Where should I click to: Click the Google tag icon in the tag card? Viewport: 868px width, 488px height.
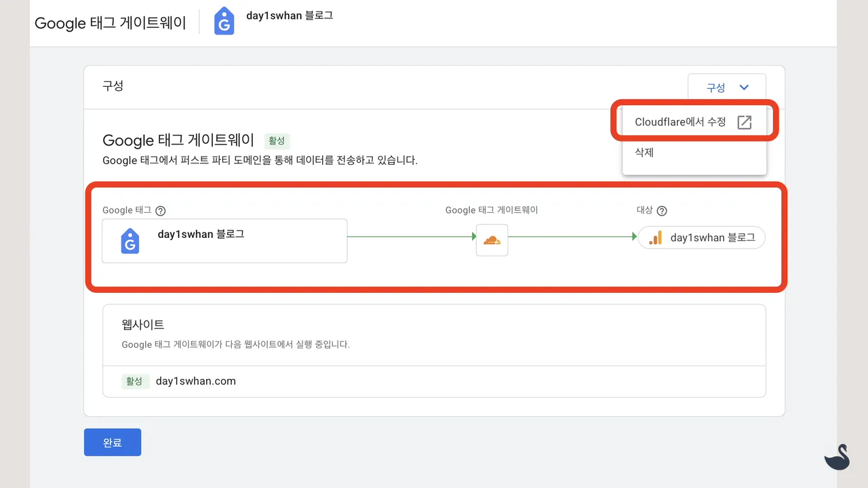130,241
